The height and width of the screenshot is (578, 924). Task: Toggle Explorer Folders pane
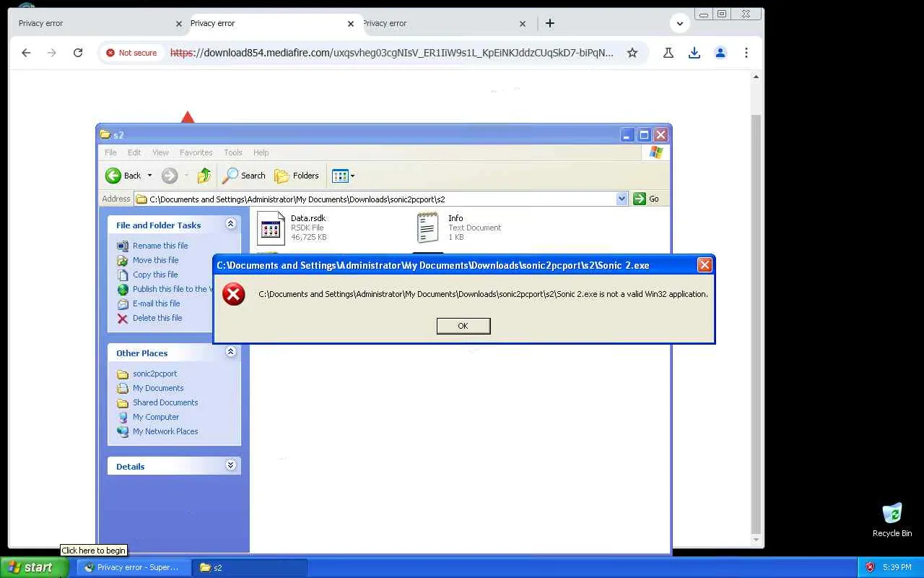pyautogui.click(x=297, y=176)
